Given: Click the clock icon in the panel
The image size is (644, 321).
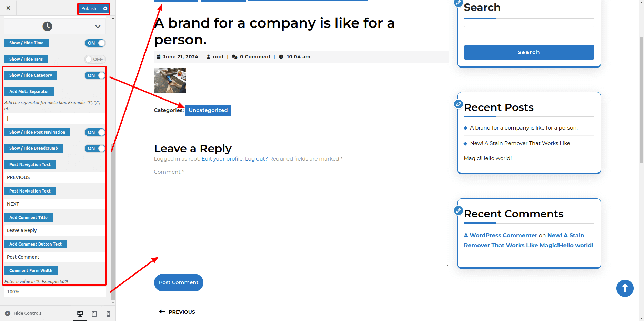Looking at the screenshot, I should (x=47, y=27).
